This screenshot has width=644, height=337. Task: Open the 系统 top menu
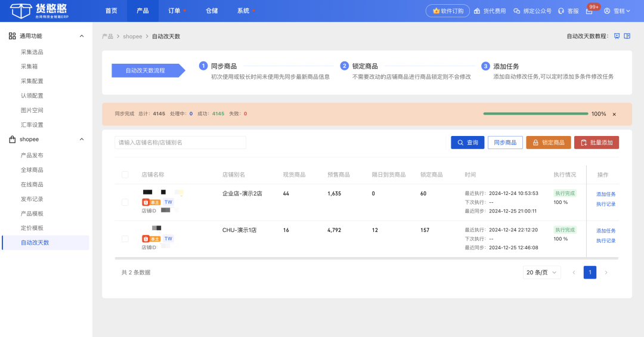click(x=243, y=11)
